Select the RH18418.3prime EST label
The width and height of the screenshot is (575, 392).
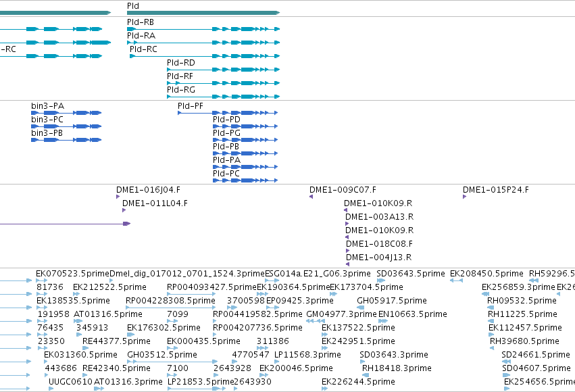click(x=397, y=369)
